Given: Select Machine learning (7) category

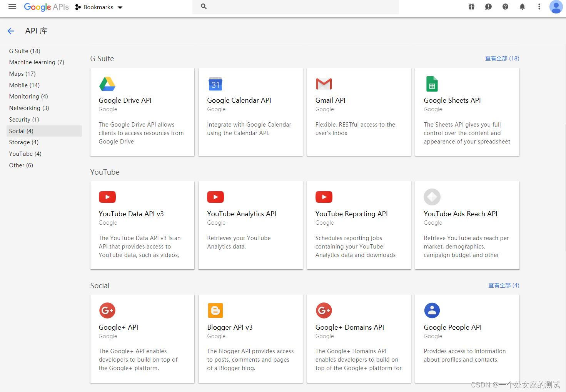Looking at the screenshot, I should tap(37, 62).
